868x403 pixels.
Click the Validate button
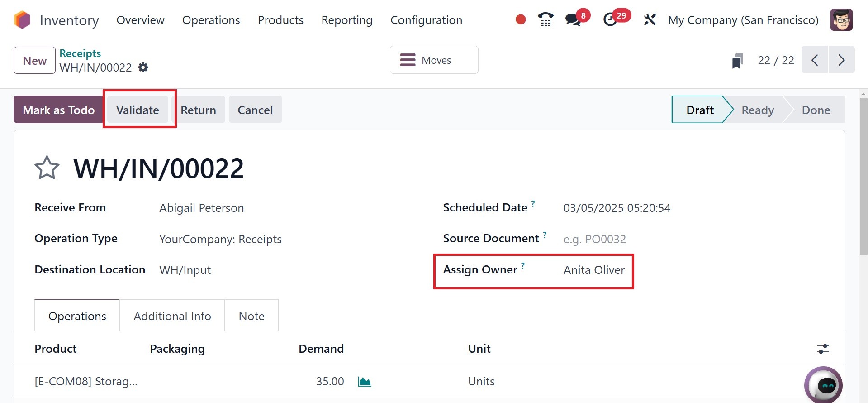tap(138, 110)
